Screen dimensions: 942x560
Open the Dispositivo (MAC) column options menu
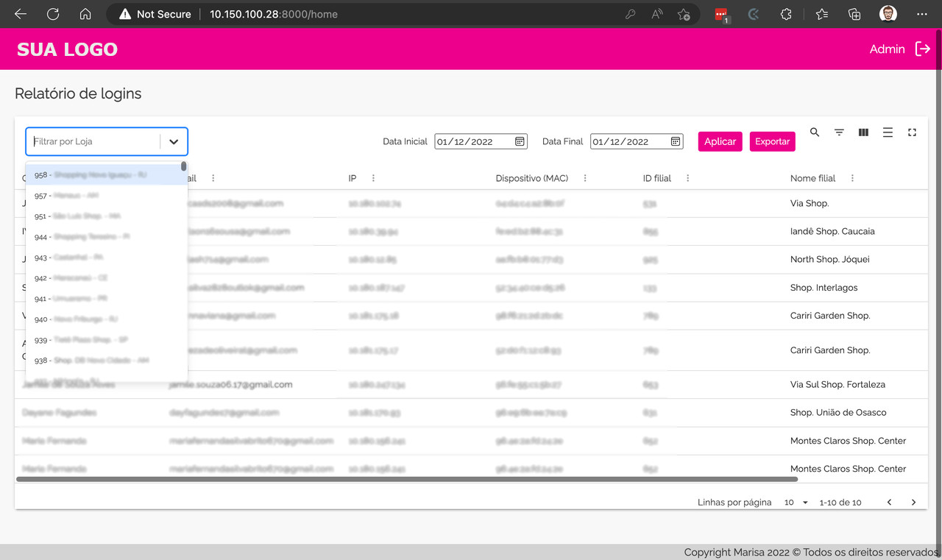(x=585, y=178)
